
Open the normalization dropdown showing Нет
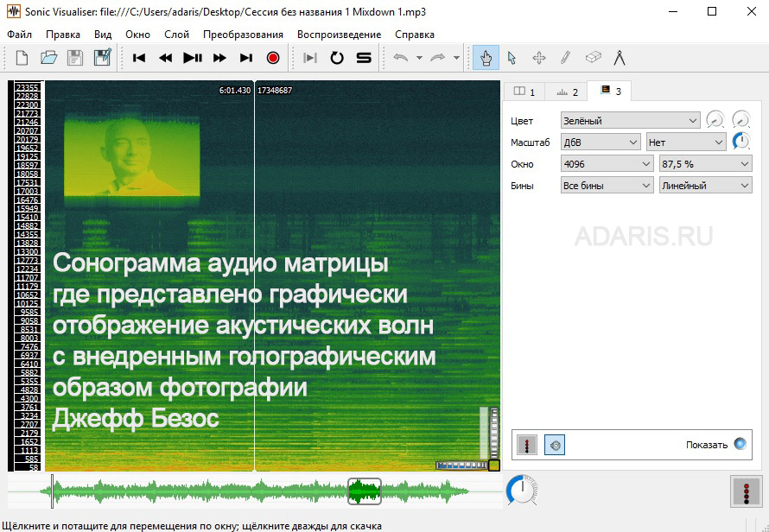(x=686, y=142)
